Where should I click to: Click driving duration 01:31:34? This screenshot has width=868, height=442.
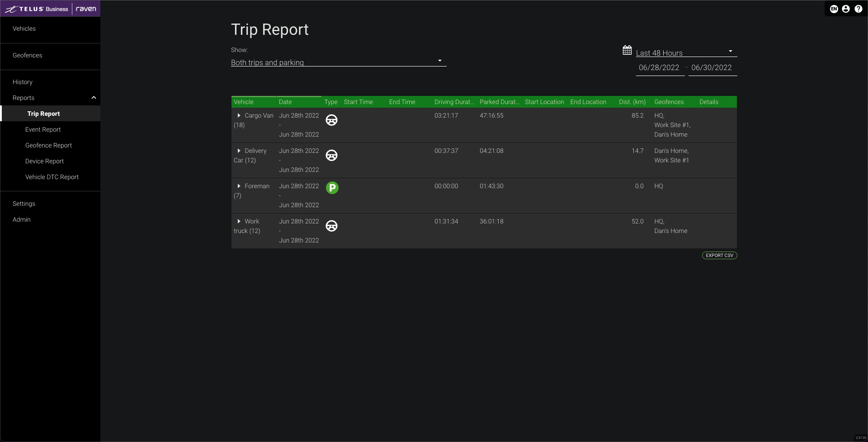[446, 221]
